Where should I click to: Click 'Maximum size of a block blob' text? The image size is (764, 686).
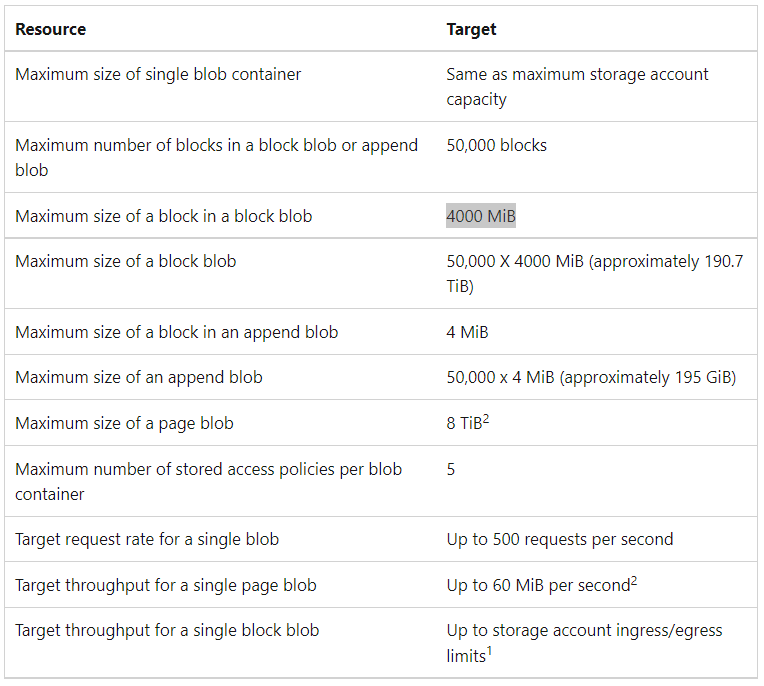pos(126,262)
